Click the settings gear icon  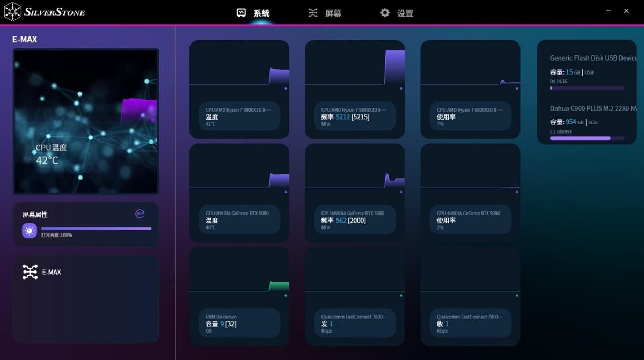385,13
